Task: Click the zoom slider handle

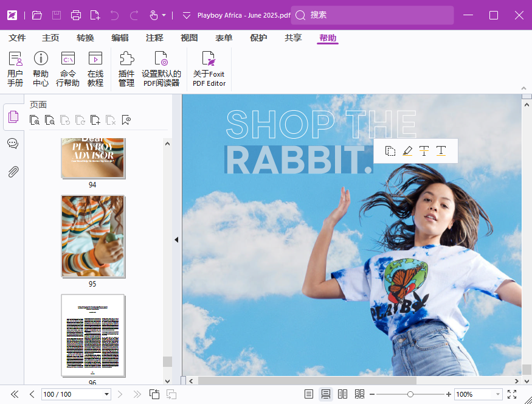Action: point(410,394)
